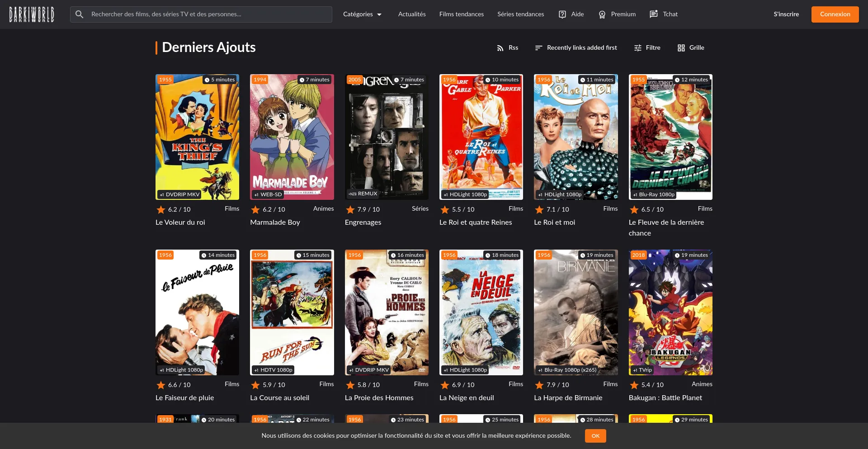This screenshot has height=449, width=868.
Task: Click the Blu-Ray 1080p (x265) tag
Action: [x=567, y=370]
